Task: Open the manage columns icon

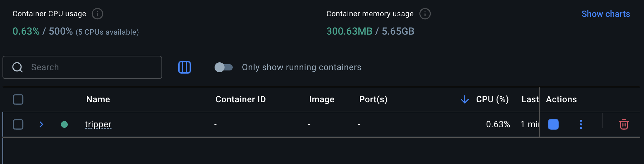Action: coord(185,67)
